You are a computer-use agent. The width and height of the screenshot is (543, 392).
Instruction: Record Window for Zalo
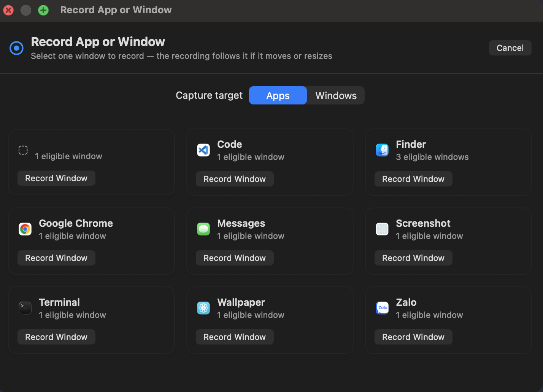(413, 337)
